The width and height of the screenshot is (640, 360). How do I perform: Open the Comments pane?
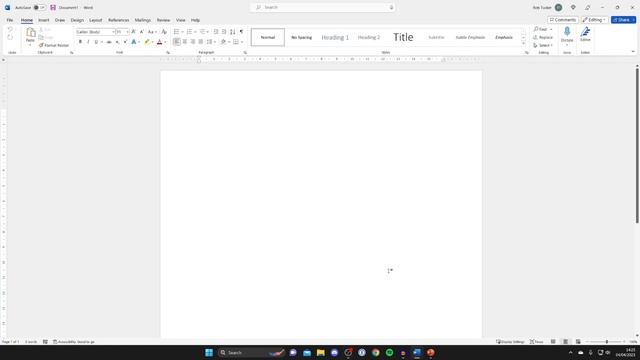(563, 20)
